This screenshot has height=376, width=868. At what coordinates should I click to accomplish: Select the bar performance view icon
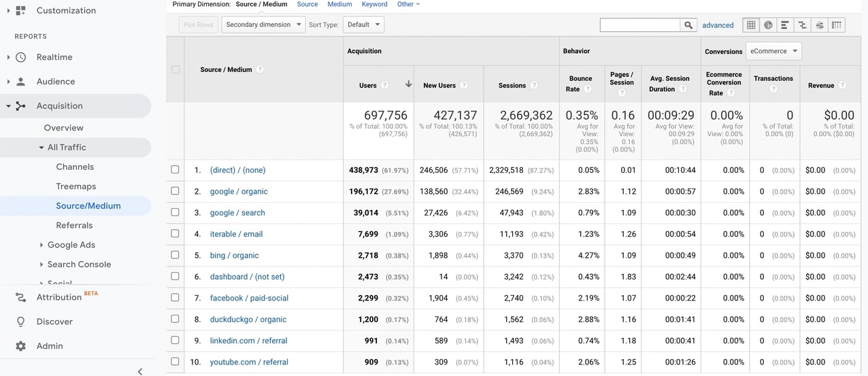click(x=785, y=25)
